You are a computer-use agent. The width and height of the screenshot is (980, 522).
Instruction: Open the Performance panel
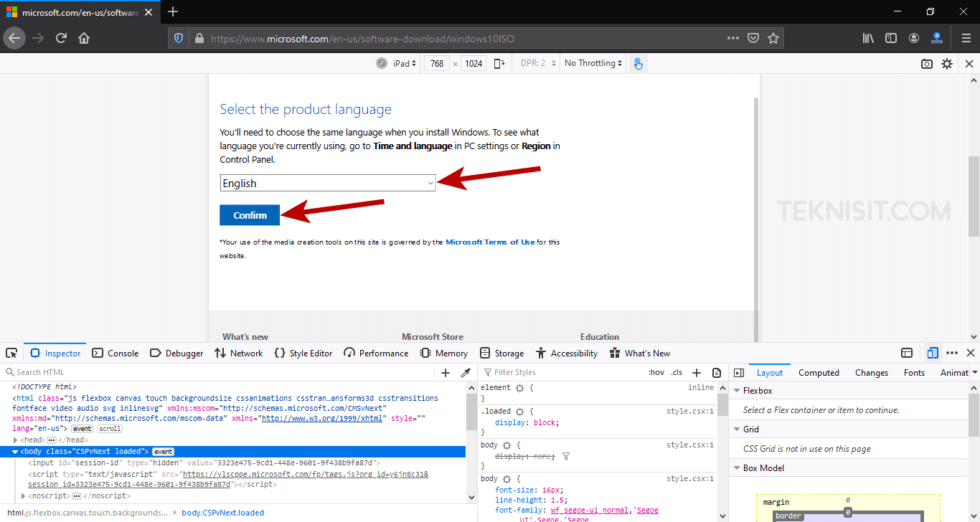[376, 353]
